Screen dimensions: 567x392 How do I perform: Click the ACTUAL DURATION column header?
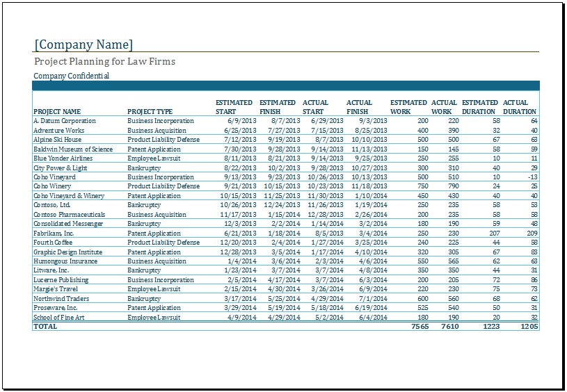coord(520,107)
